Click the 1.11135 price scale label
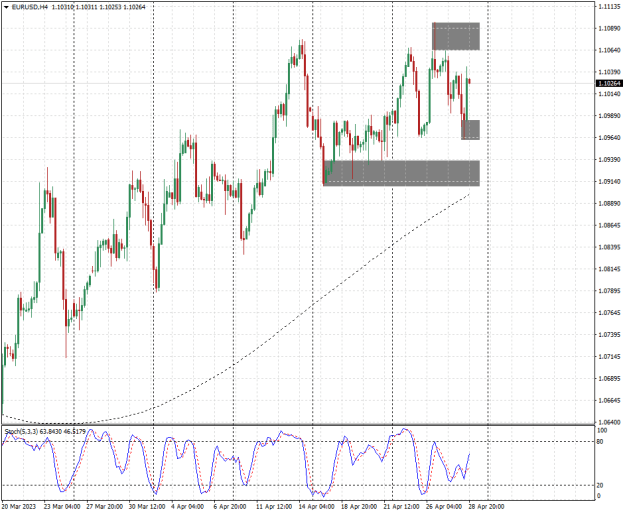The width and height of the screenshot is (625, 514). (609, 7)
